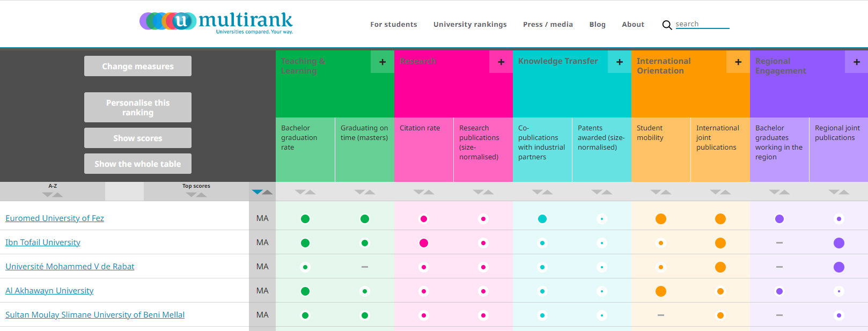
Task: Click the search magnifier icon
Action: (667, 25)
